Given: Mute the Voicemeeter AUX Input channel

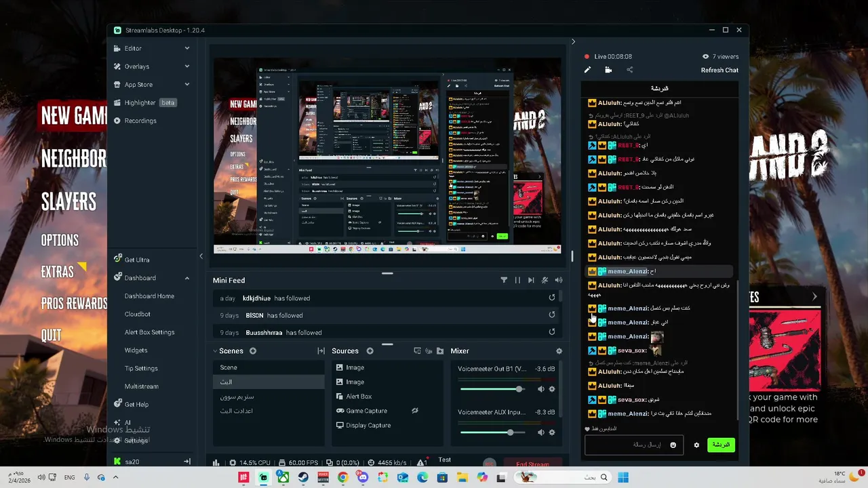Looking at the screenshot, I should (x=540, y=432).
